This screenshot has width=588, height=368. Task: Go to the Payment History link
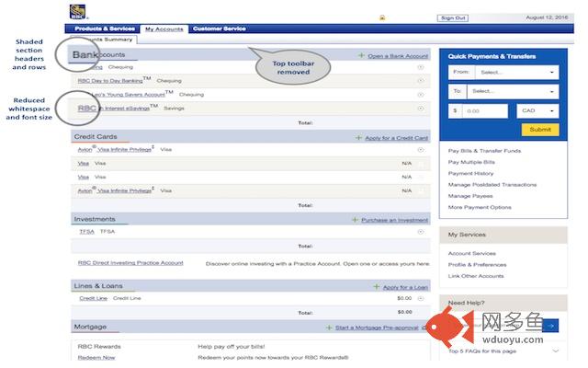(x=470, y=173)
